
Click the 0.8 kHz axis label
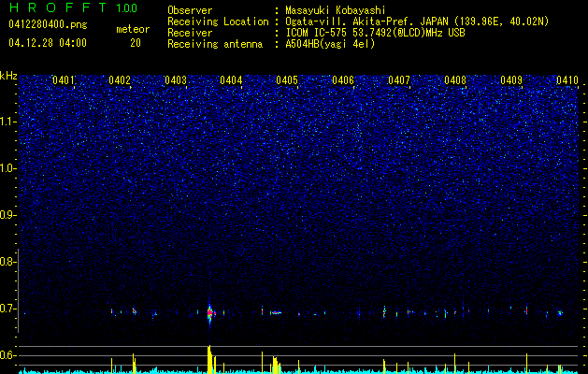point(7,262)
